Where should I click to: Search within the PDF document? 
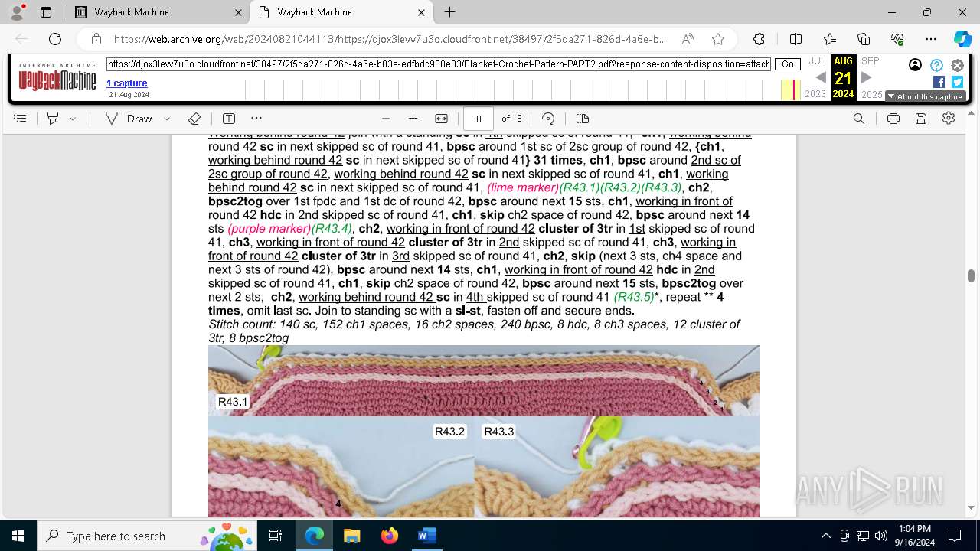pyautogui.click(x=859, y=119)
